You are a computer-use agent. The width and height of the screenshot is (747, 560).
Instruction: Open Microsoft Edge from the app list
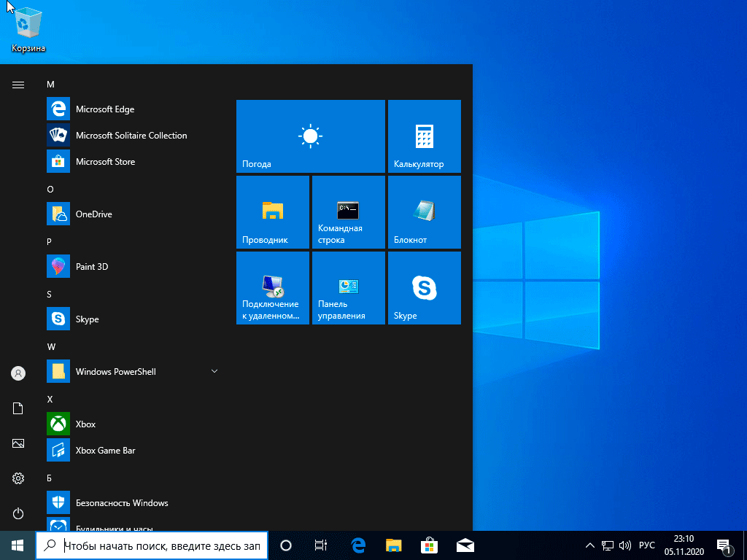(x=105, y=109)
